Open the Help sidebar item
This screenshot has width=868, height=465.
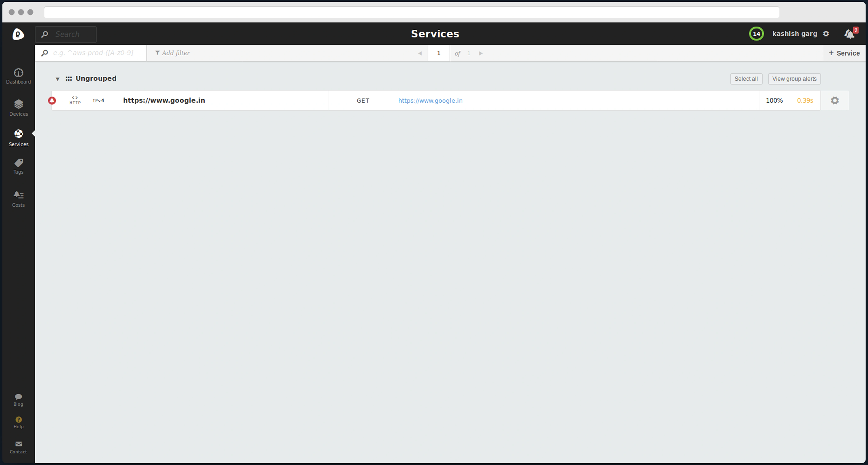pyautogui.click(x=18, y=422)
